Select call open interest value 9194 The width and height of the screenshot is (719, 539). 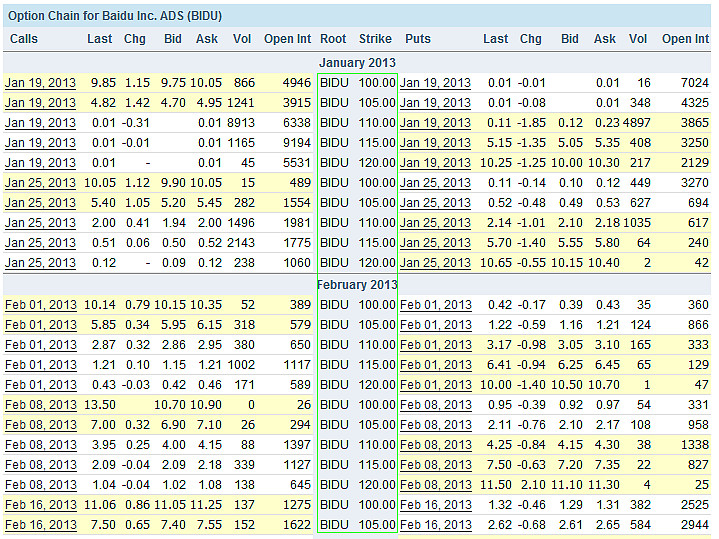tap(297, 143)
